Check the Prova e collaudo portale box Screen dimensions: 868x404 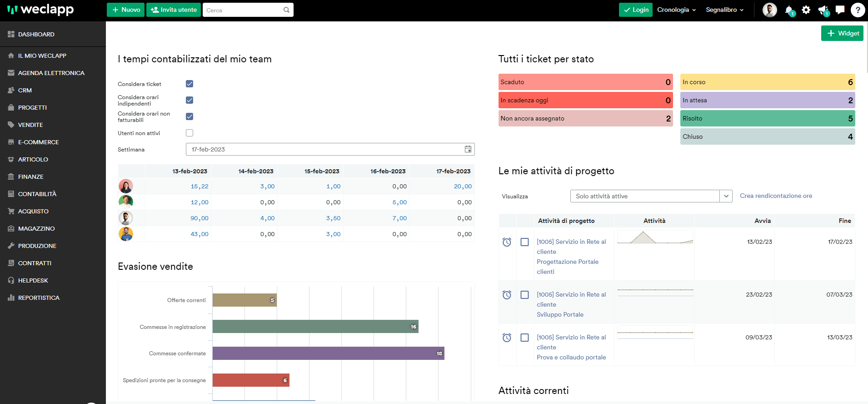click(524, 338)
